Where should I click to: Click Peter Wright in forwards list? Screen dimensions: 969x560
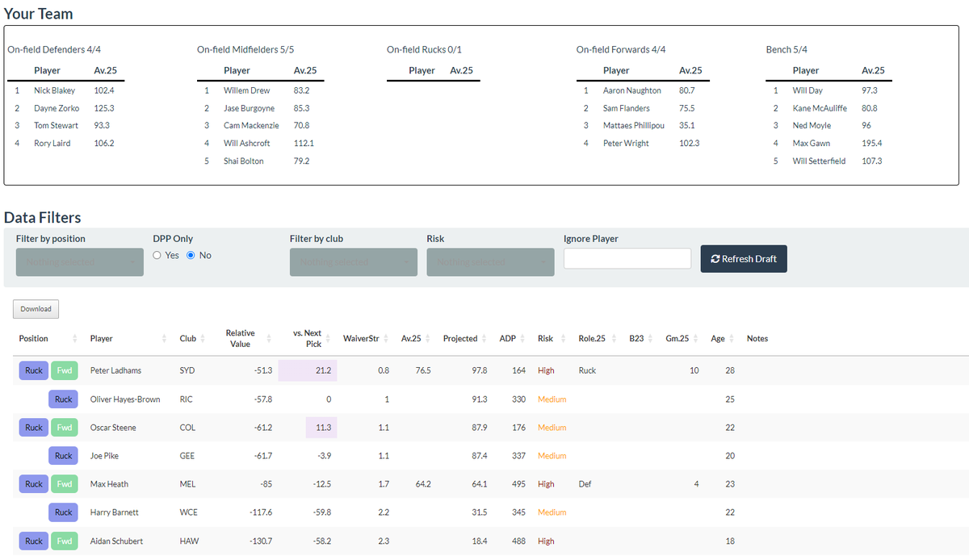click(626, 143)
